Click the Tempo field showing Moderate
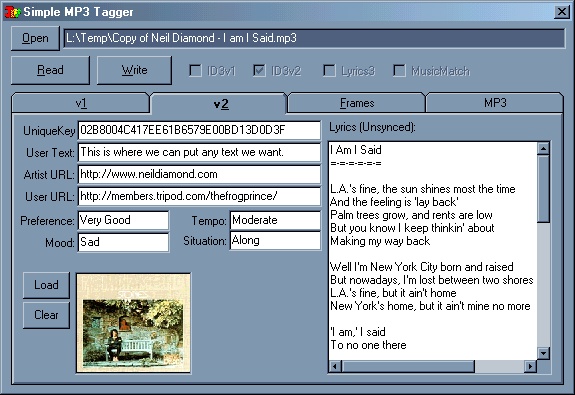This screenshot has width=575, height=395. pos(275,220)
